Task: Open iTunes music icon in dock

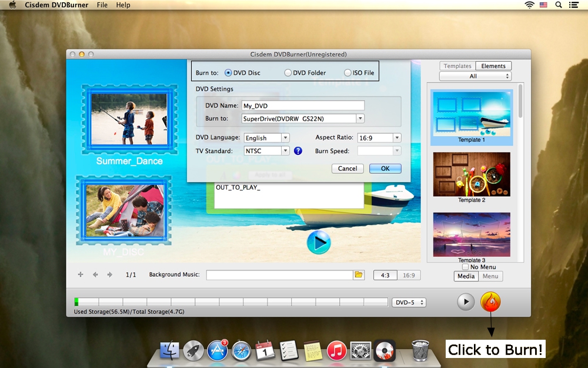Action: [x=337, y=351]
